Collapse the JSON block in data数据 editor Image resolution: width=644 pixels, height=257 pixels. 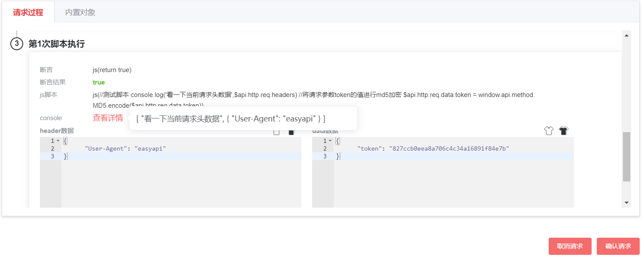(x=330, y=141)
